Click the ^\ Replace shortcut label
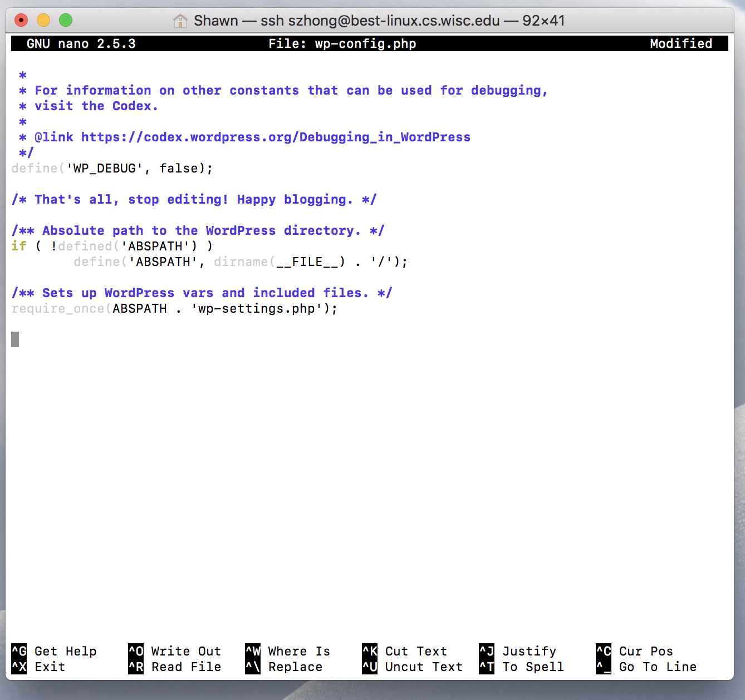This screenshot has height=700, width=745. point(284,667)
